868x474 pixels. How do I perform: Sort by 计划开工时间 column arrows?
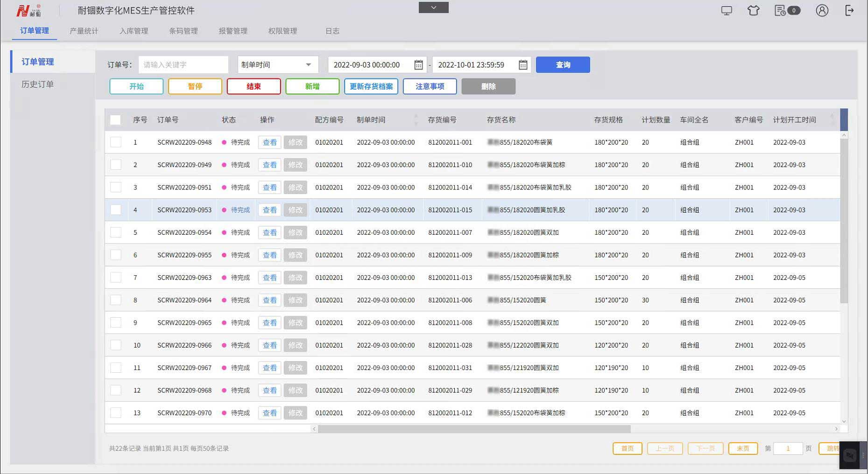point(832,120)
